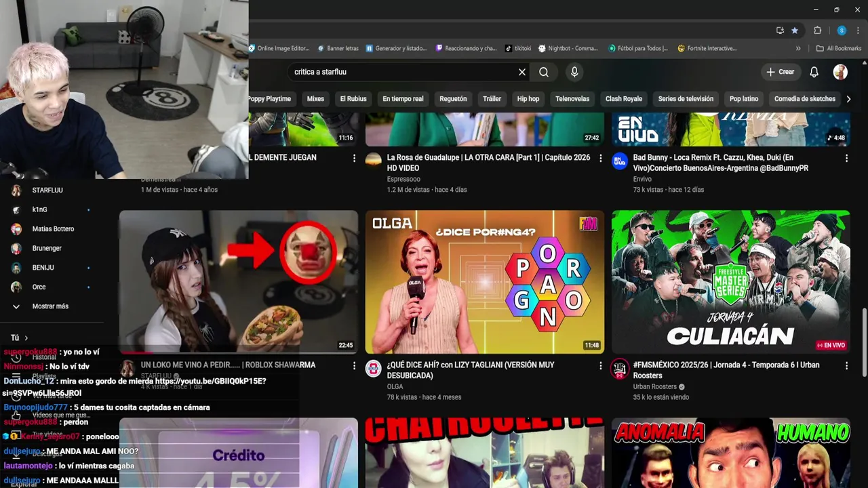Image resolution: width=868 pixels, height=488 pixels.
Task: Open the Fútbol para Todos bookmark
Action: click(x=638, y=49)
